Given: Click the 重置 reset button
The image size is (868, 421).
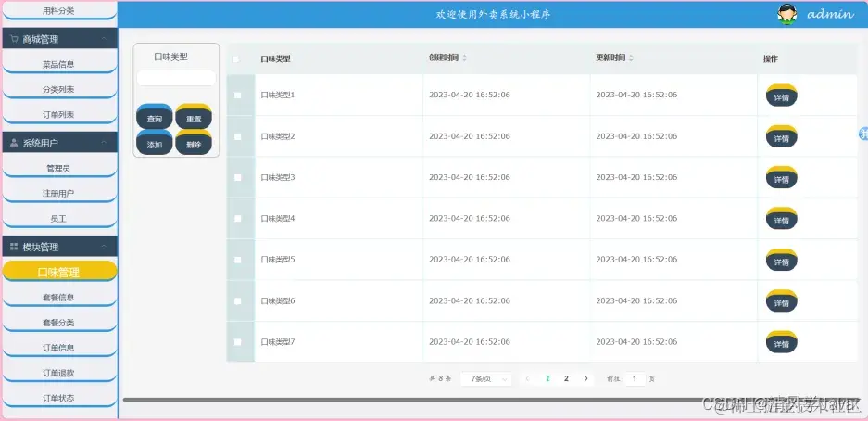Looking at the screenshot, I should [x=194, y=117].
